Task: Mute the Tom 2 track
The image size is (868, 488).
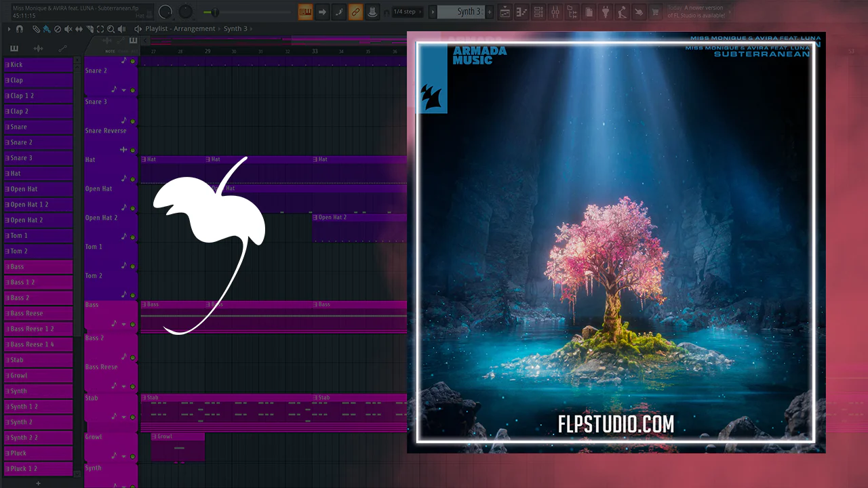Action: pos(133,295)
